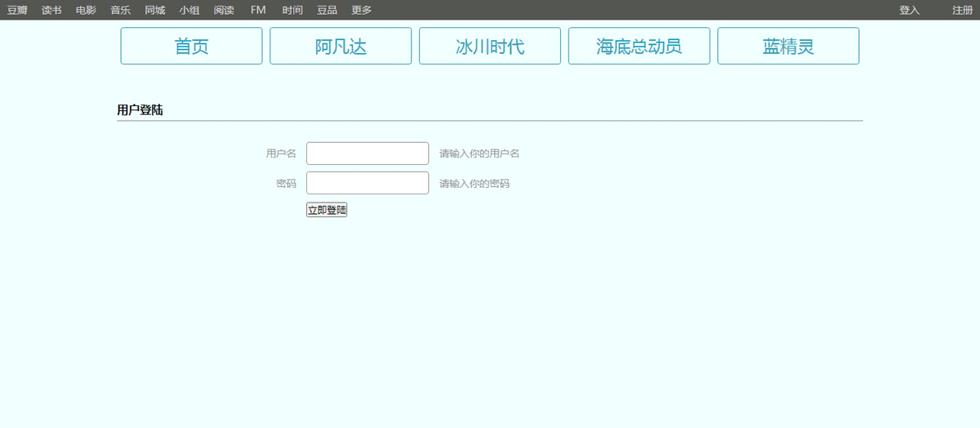Focus the 密码 input field
980x428 pixels.
pyautogui.click(x=367, y=183)
